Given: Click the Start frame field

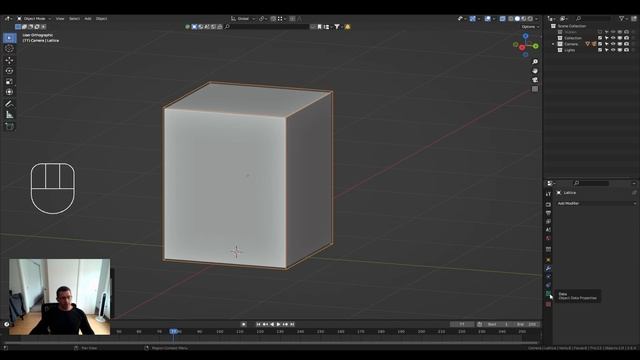Looking at the screenshot, I should coord(499,324).
